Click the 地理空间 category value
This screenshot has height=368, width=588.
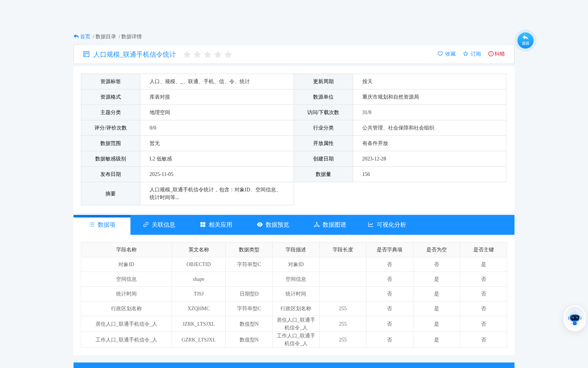(160, 112)
